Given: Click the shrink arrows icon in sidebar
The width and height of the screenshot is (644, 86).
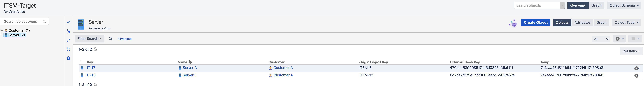Looking at the screenshot, I should click(x=68, y=40).
